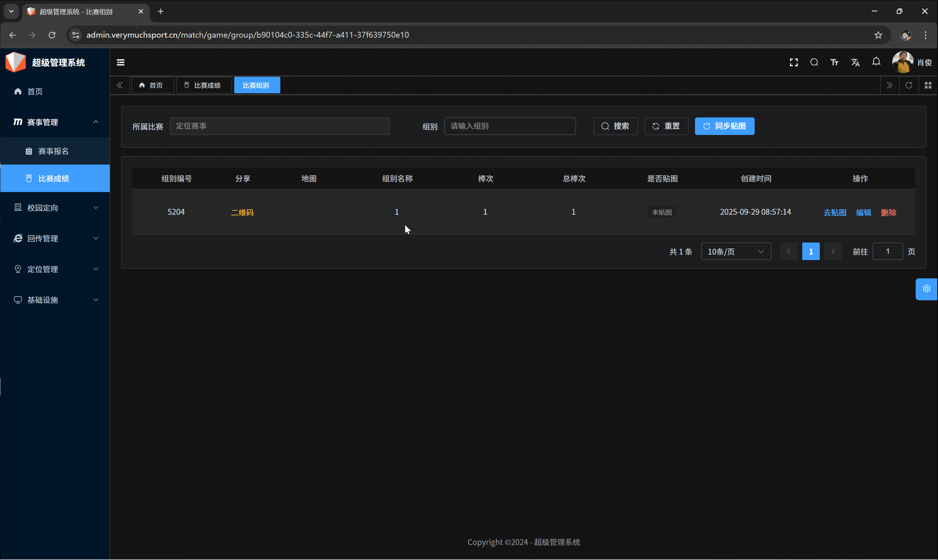938x560 pixels.
Task: Click the 同步贴图 button
Action: point(724,126)
